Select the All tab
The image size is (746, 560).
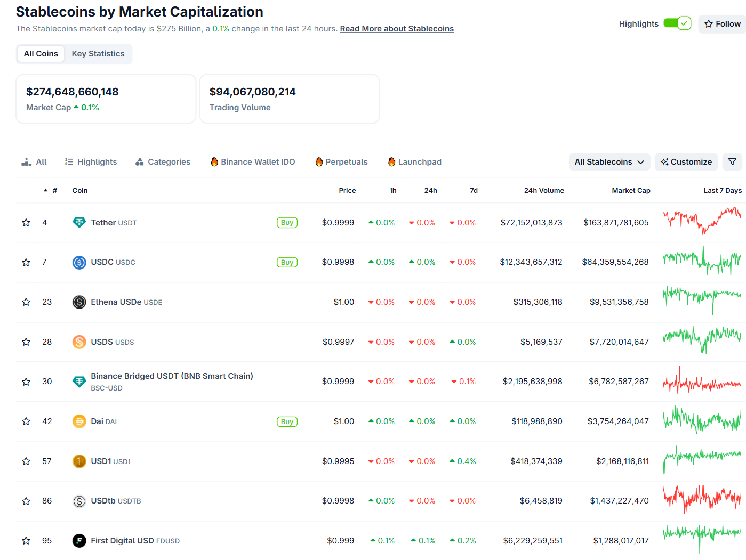pos(34,162)
